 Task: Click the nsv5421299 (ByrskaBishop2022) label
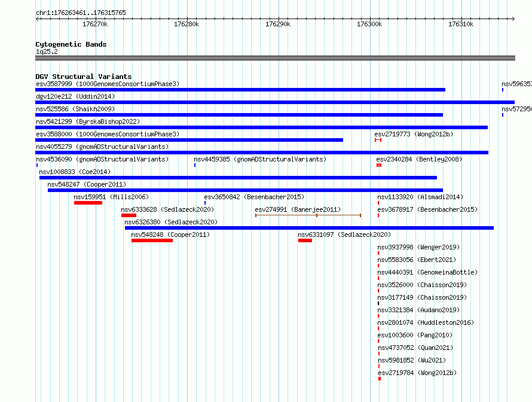click(x=88, y=121)
